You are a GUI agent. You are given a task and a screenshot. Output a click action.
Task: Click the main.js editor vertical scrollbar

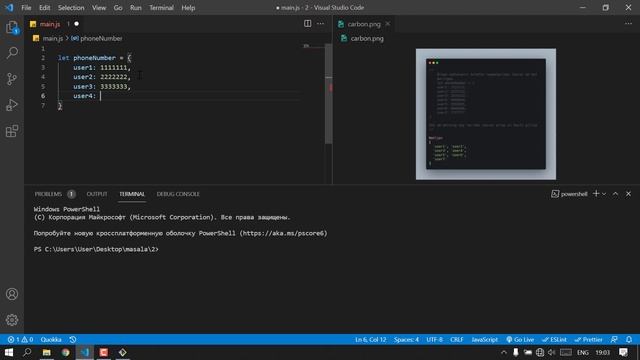click(x=329, y=94)
